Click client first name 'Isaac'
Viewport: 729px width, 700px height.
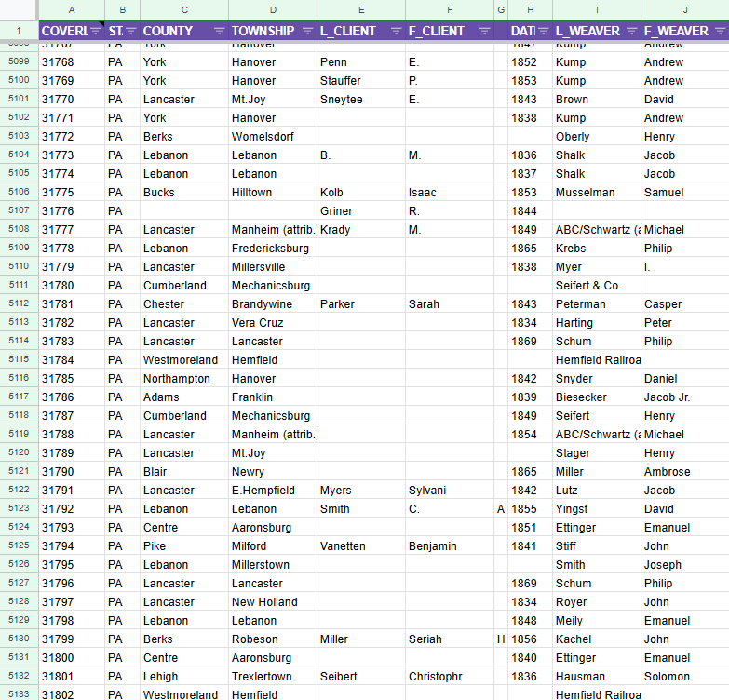449,193
